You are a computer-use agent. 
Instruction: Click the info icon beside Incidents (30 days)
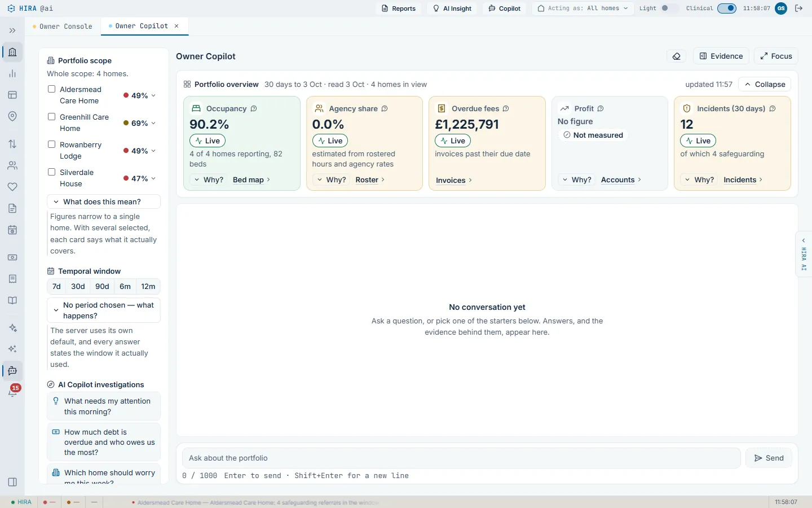click(773, 109)
